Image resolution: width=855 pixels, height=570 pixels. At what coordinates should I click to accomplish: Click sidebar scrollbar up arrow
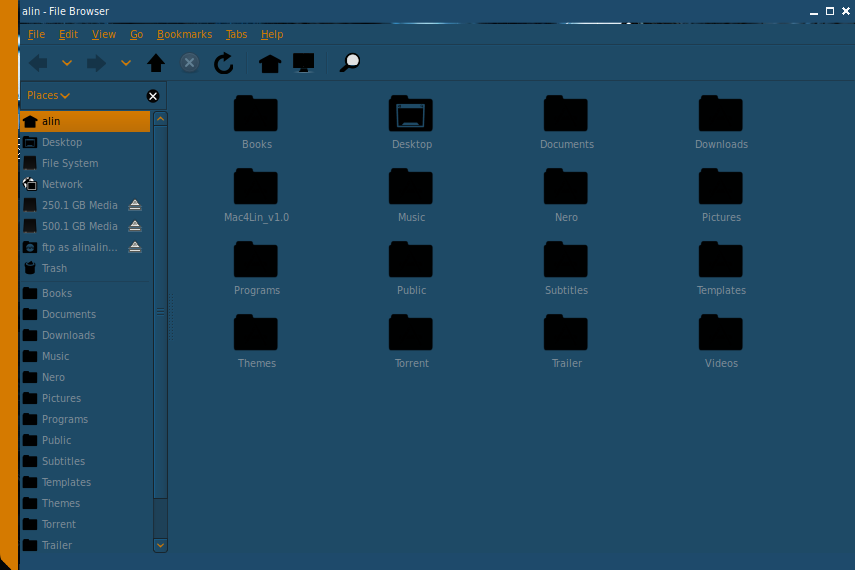(x=160, y=119)
